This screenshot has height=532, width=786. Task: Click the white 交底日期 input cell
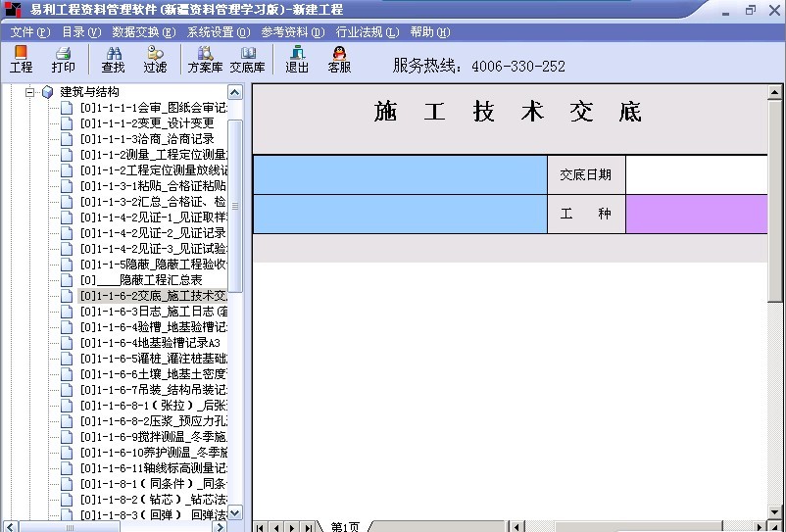[696, 174]
